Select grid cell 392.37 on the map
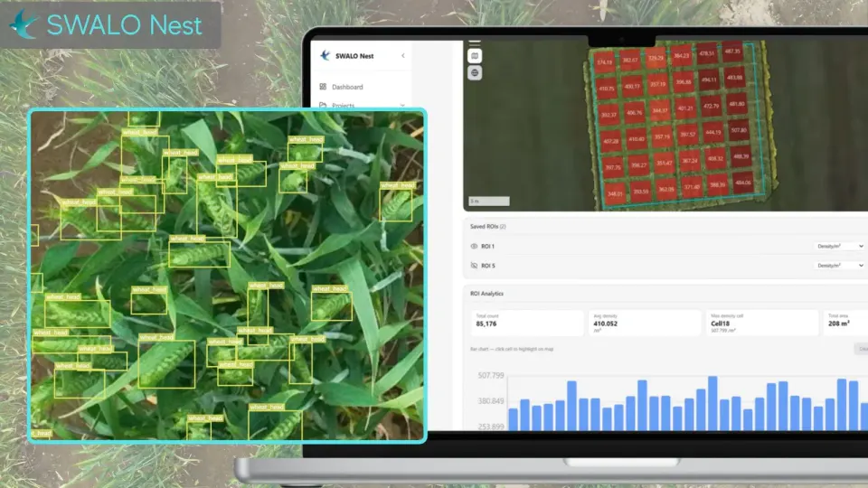This screenshot has width=868, height=488. (609, 115)
